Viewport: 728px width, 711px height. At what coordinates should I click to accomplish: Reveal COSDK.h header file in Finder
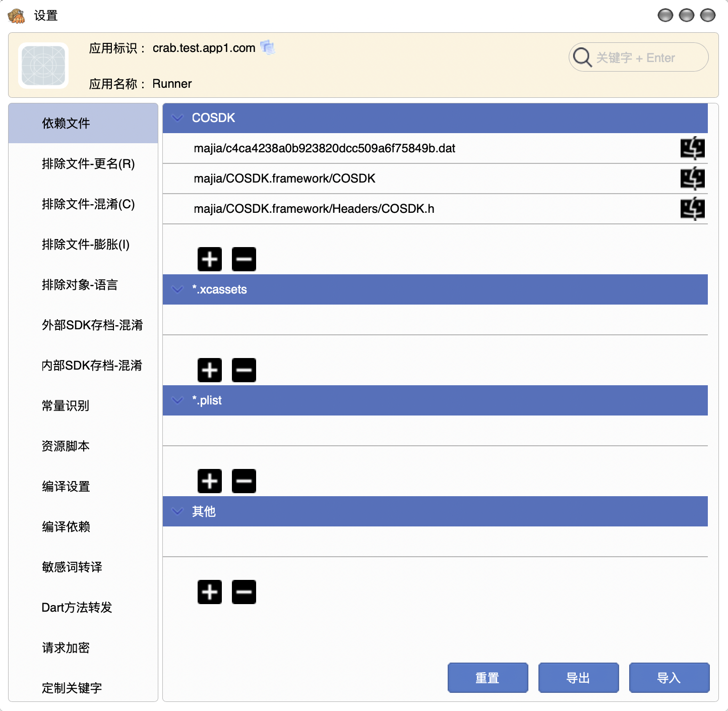point(693,209)
